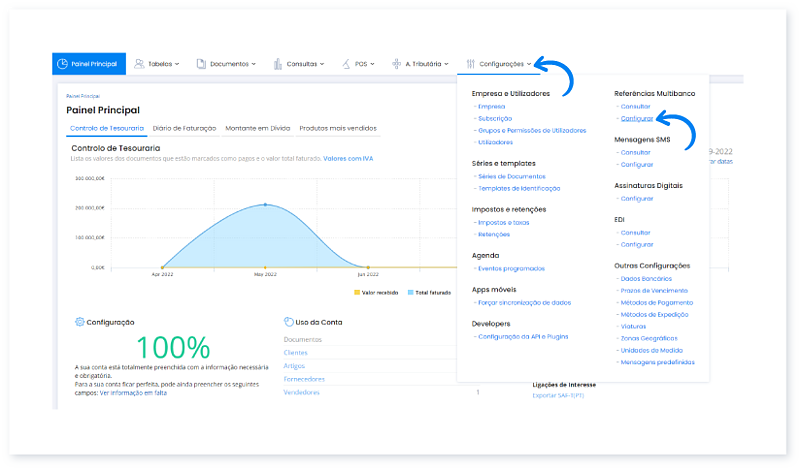Open Métodos de Pagamento

click(657, 303)
